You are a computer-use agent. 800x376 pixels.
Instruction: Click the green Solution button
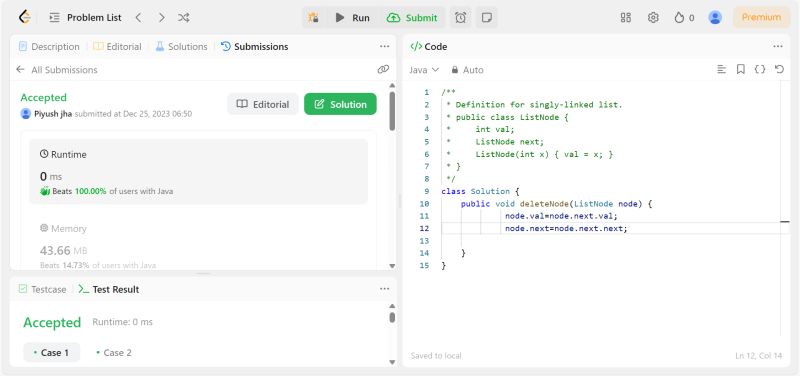coord(340,104)
